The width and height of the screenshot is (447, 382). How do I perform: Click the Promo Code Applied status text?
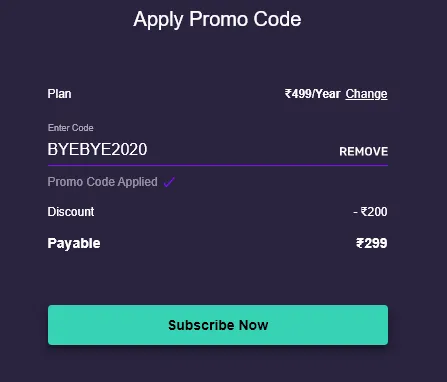pos(103,182)
